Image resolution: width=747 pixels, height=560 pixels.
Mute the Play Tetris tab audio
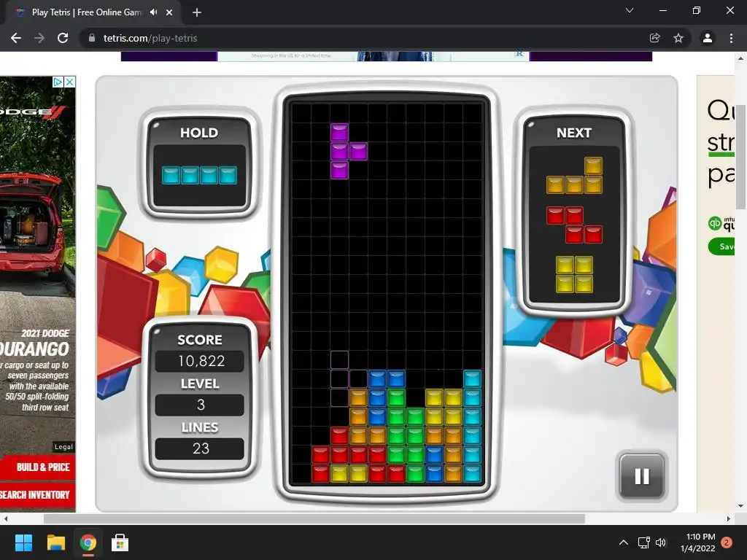point(153,12)
